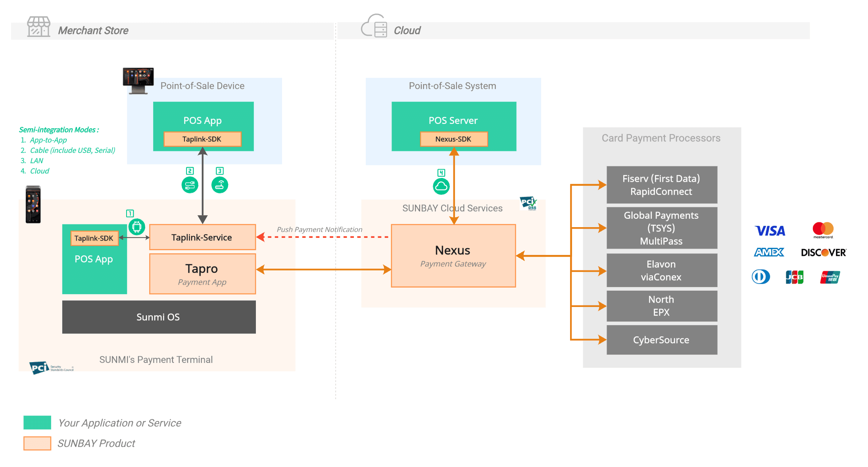Select the CyberSource processor entry

(662, 340)
